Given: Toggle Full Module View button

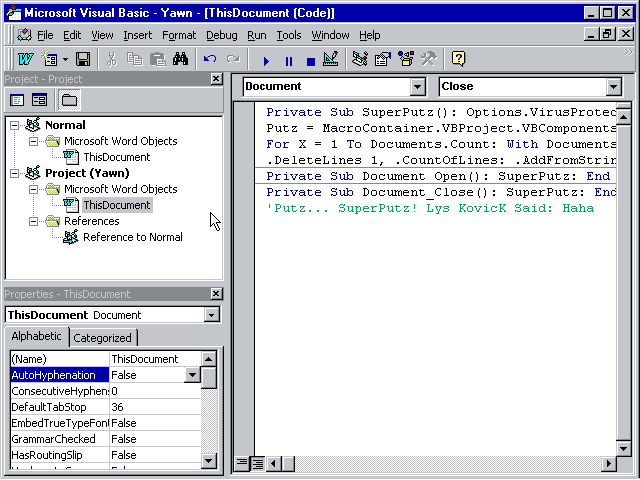Looking at the screenshot, I should point(258,464).
